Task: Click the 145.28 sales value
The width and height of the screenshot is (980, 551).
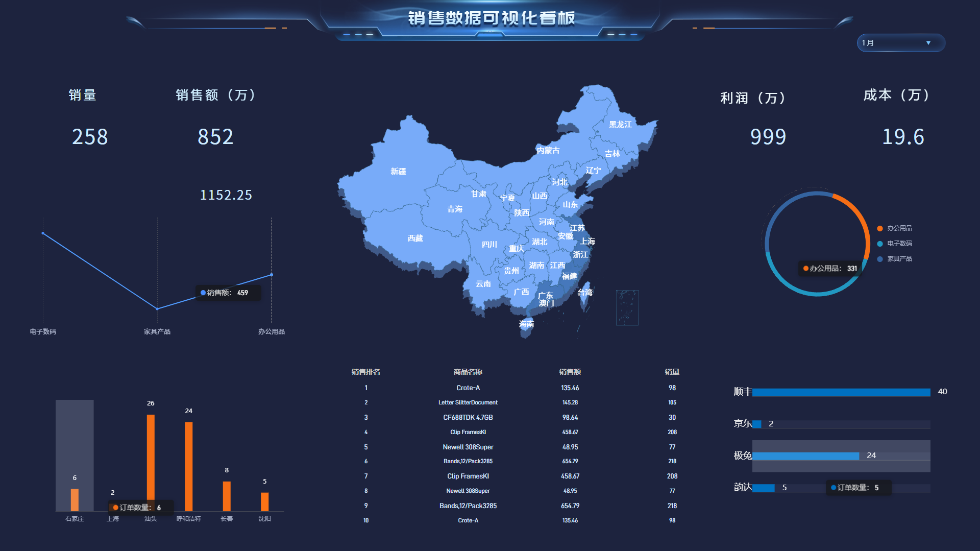Action: 570,402
